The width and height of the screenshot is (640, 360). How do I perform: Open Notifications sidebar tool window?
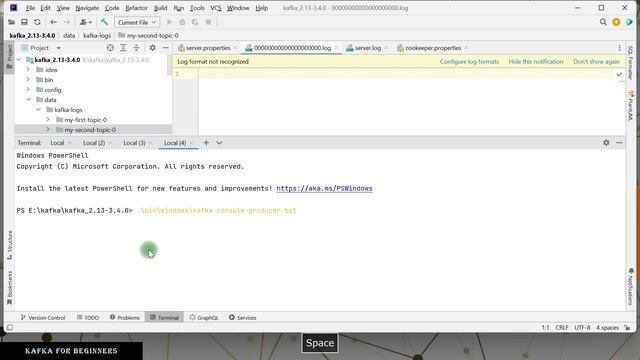point(631,287)
